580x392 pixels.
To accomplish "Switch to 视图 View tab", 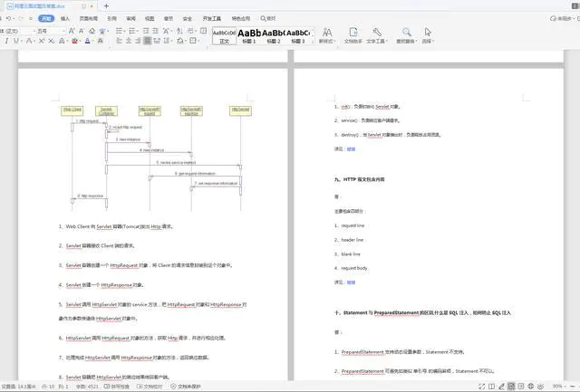I will 150,18.
